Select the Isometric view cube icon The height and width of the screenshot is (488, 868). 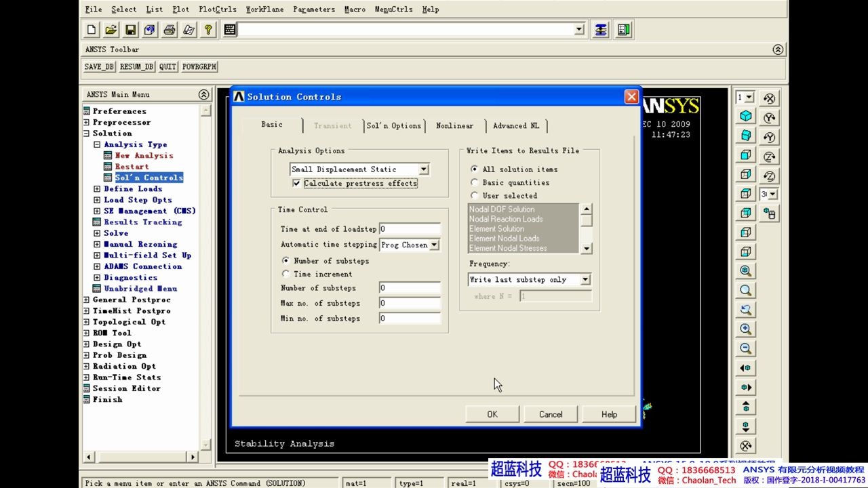pyautogui.click(x=746, y=116)
